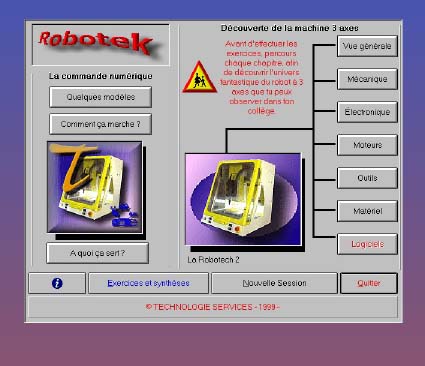Go to the Moteurs chapter

pyautogui.click(x=367, y=145)
